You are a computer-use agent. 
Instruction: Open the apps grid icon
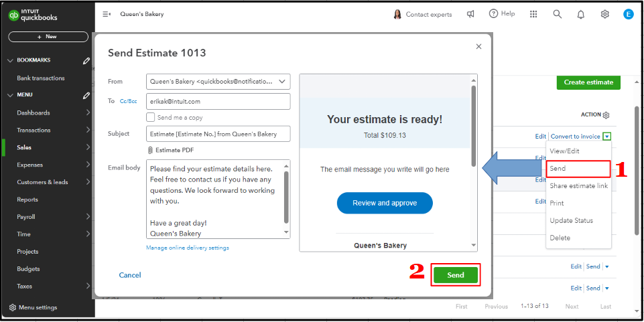[533, 14]
